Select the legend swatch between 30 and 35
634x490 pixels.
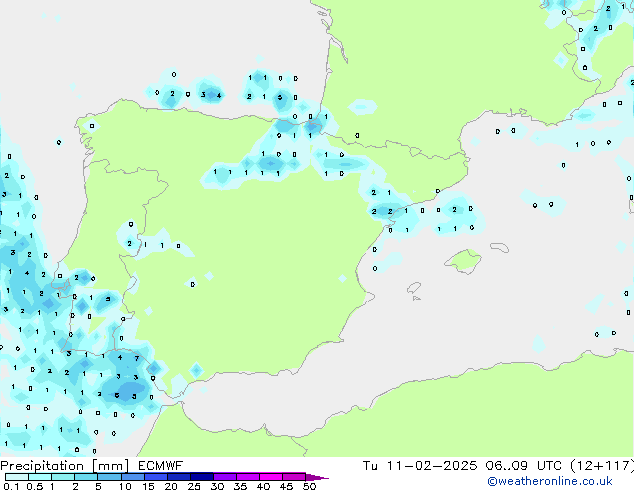click(225, 477)
